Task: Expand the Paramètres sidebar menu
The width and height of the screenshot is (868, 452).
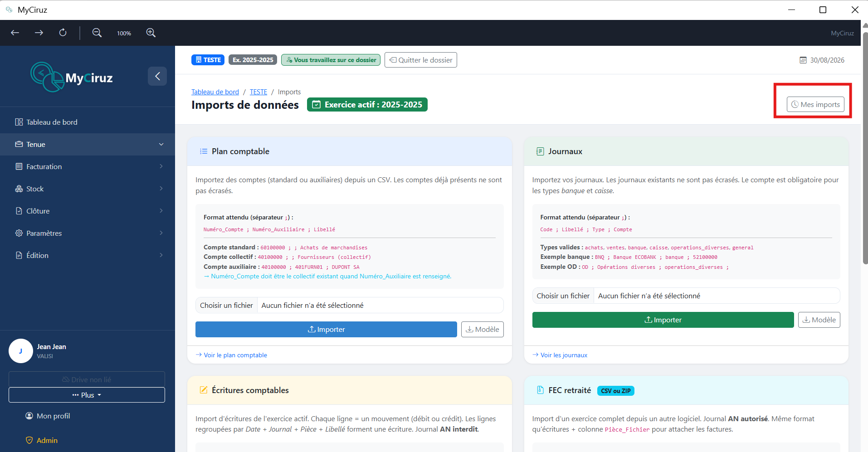Action: click(88, 233)
